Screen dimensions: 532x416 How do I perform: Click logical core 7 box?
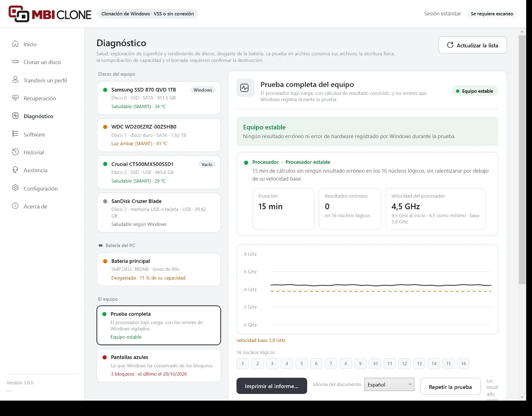point(331,364)
